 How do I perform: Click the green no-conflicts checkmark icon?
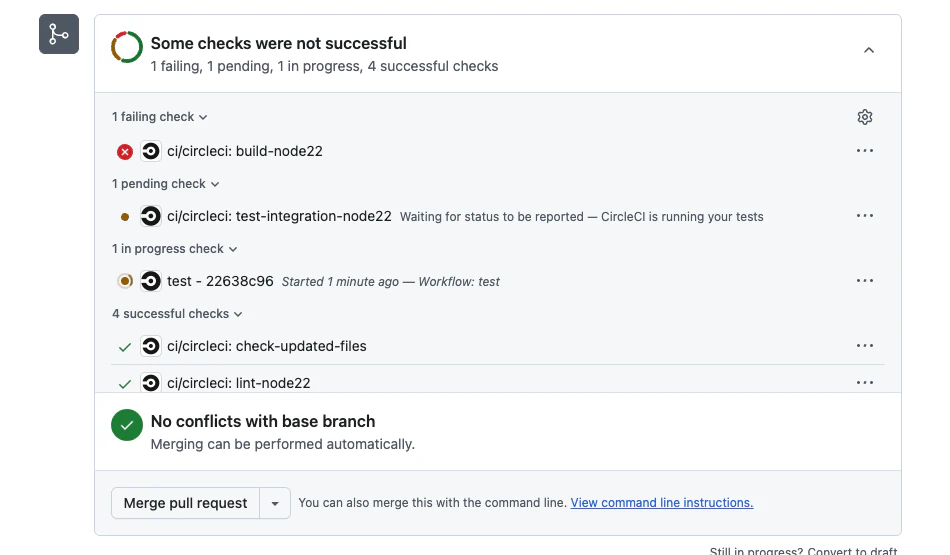127,425
